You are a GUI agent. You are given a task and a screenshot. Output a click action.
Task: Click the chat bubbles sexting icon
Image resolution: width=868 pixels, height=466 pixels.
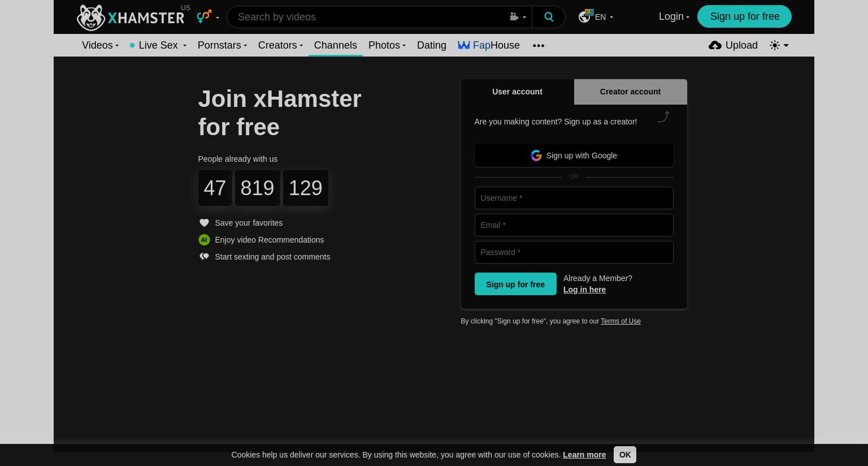[x=204, y=257]
